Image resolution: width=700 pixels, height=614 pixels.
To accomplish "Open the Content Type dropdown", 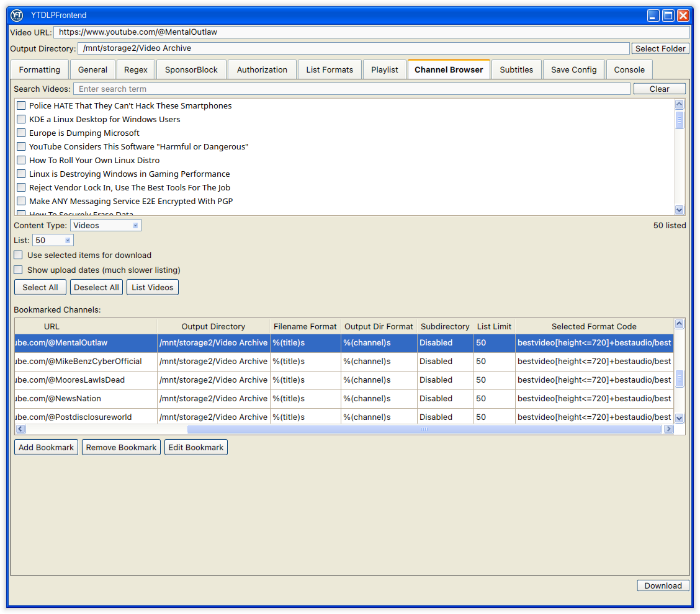I will click(x=105, y=225).
